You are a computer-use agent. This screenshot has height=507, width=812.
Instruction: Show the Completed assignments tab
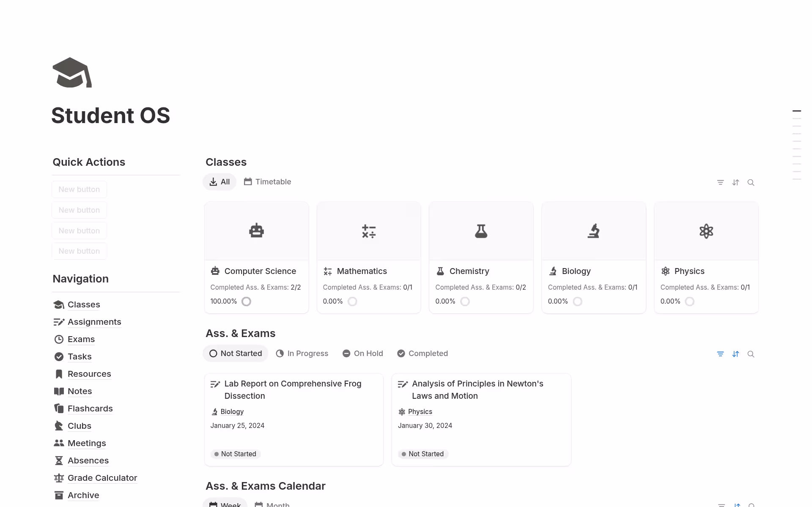click(x=422, y=354)
